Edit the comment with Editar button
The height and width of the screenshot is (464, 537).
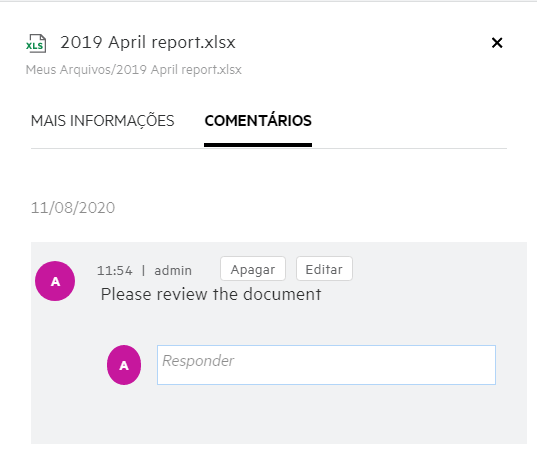click(324, 269)
